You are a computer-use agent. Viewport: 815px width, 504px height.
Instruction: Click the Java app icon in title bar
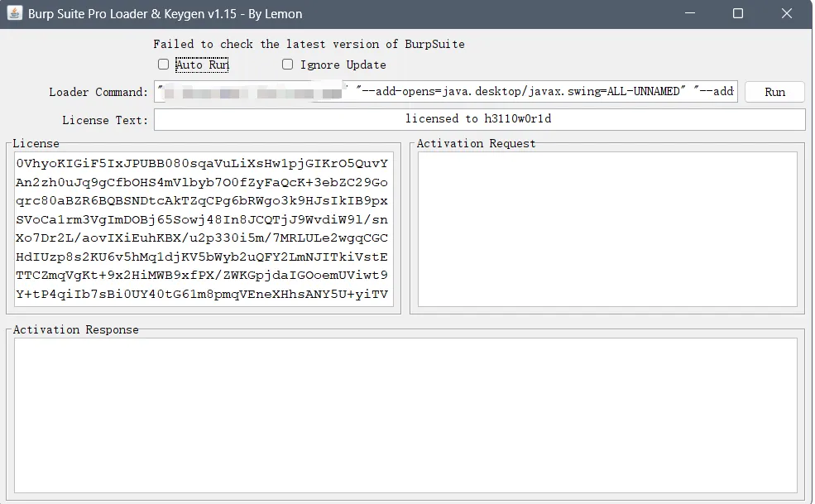(15, 13)
